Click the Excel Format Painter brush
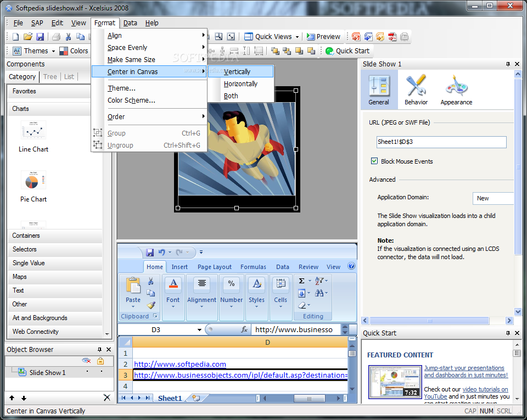 [151, 305]
